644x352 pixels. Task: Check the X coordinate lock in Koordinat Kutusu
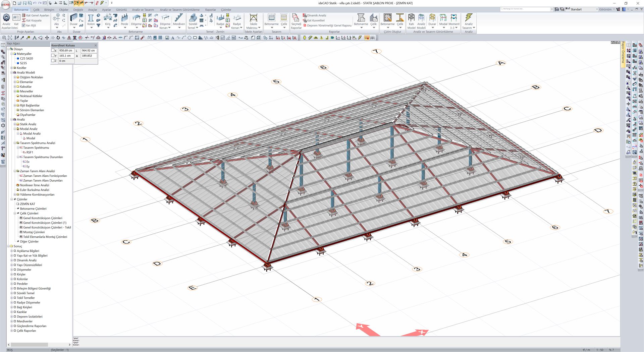pos(53,50)
